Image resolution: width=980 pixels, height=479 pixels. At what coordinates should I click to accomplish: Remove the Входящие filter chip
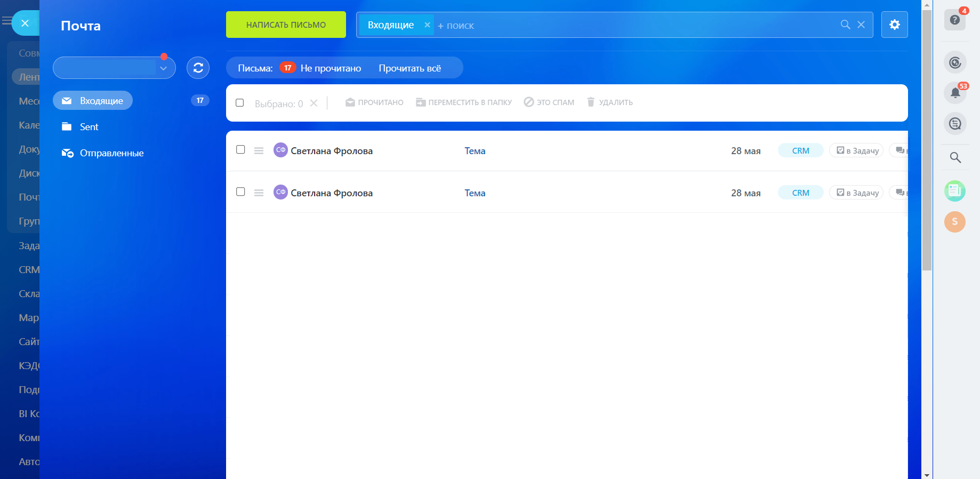click(427, 25)
